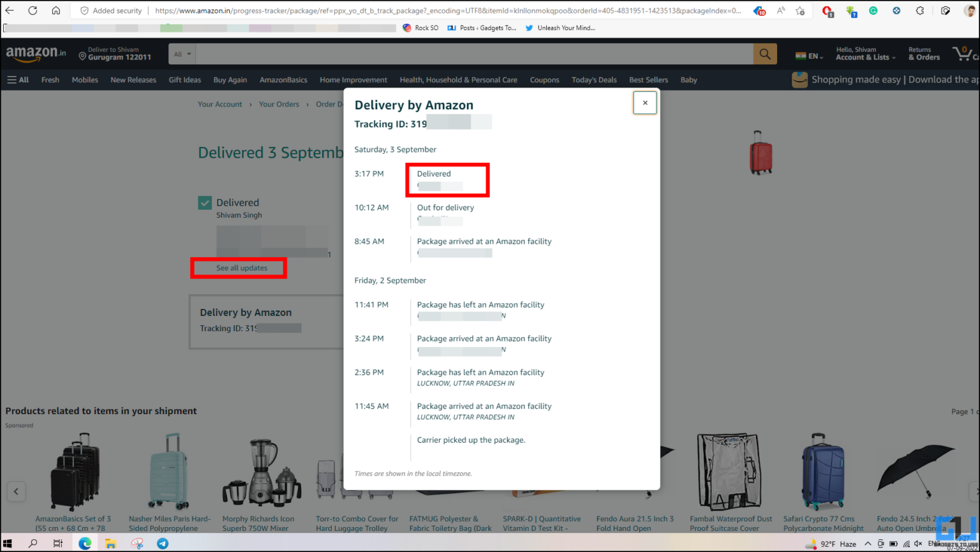
Task: Show hidden system tray icons
Action: (x=868, y=544)
